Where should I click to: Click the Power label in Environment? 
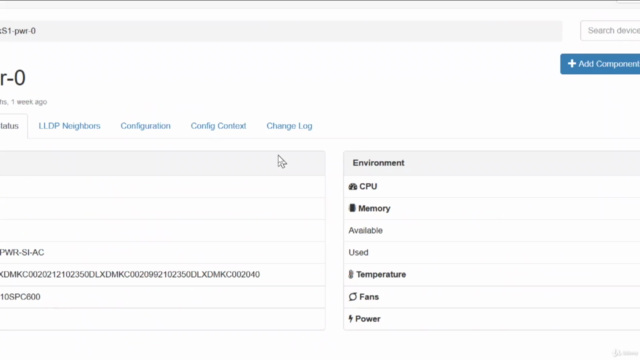367,319
